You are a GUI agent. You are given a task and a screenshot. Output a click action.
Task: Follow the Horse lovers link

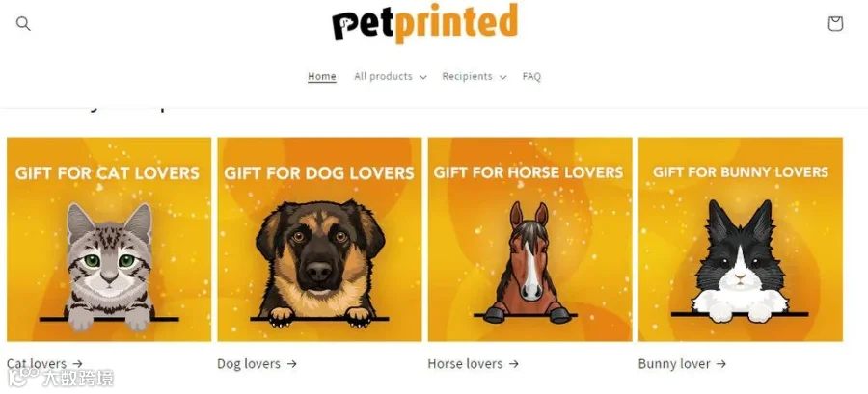[x=465, y=363]
